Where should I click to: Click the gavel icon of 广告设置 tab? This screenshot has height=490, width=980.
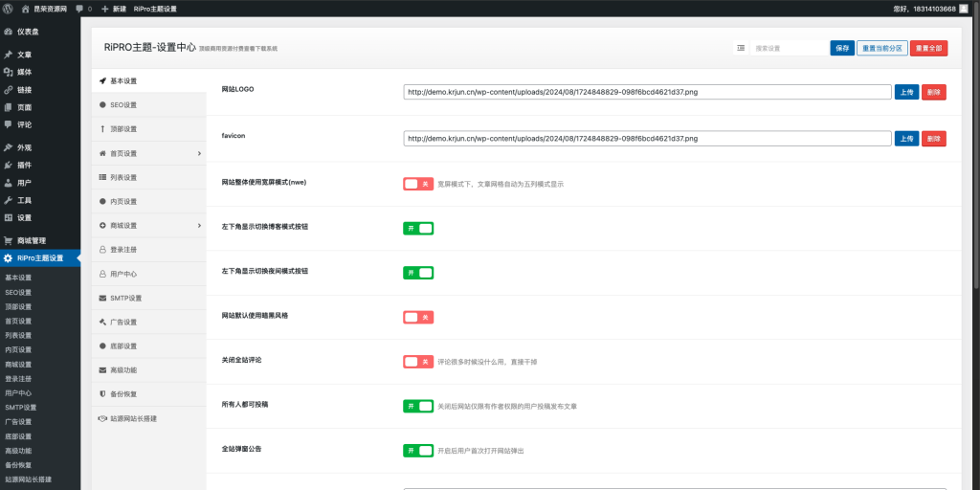pos(102,322)
